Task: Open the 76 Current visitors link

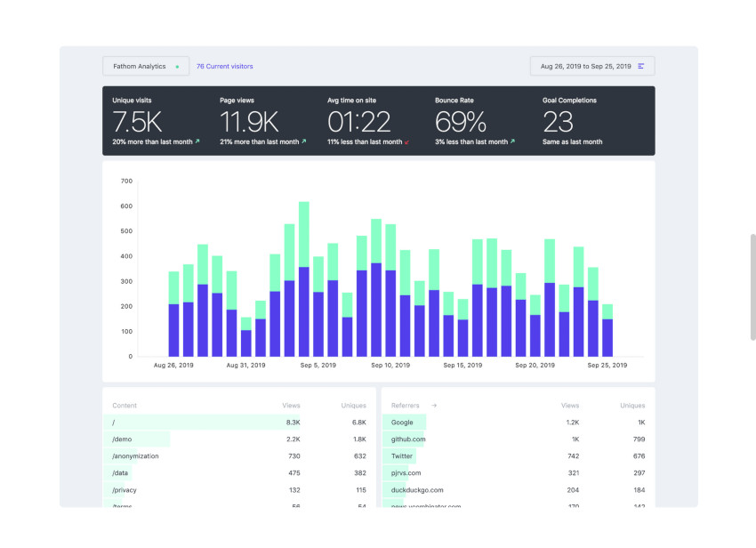Action: click(224, 66)
